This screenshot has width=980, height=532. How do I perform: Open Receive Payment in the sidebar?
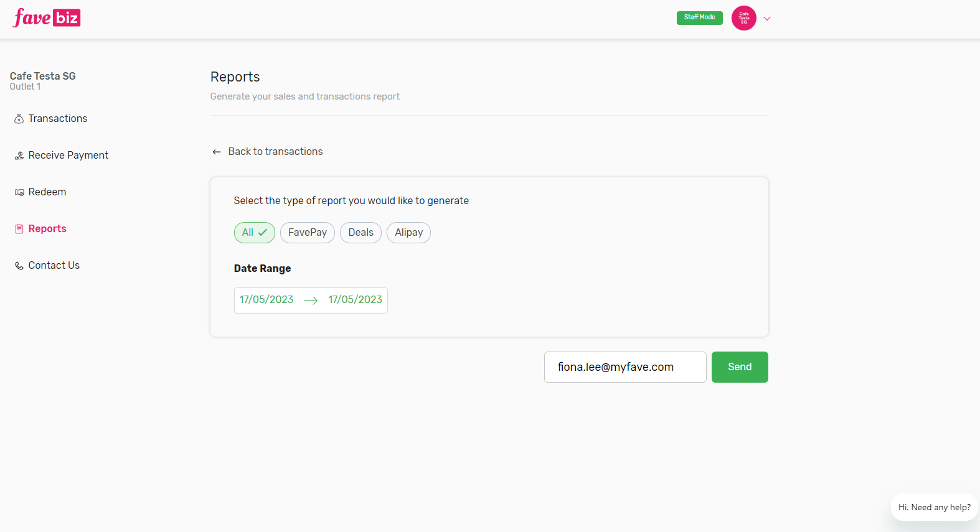68,155
